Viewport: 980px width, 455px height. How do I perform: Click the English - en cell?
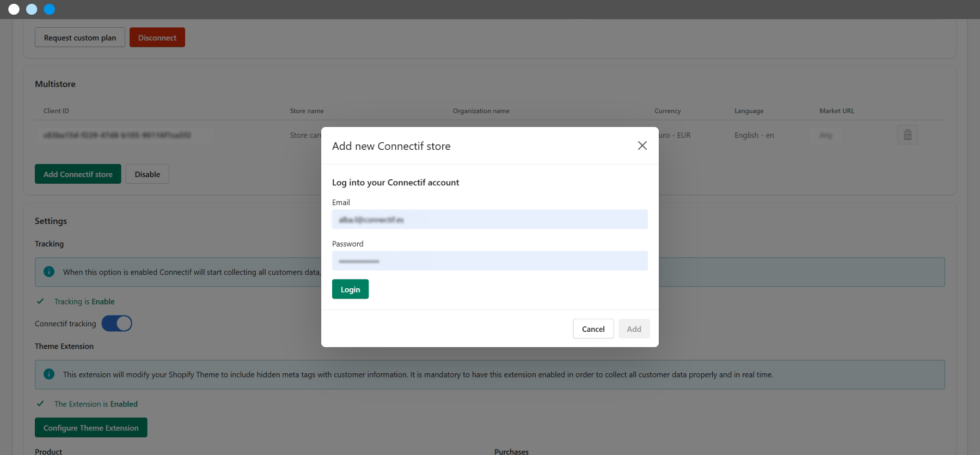pos(754,135)
